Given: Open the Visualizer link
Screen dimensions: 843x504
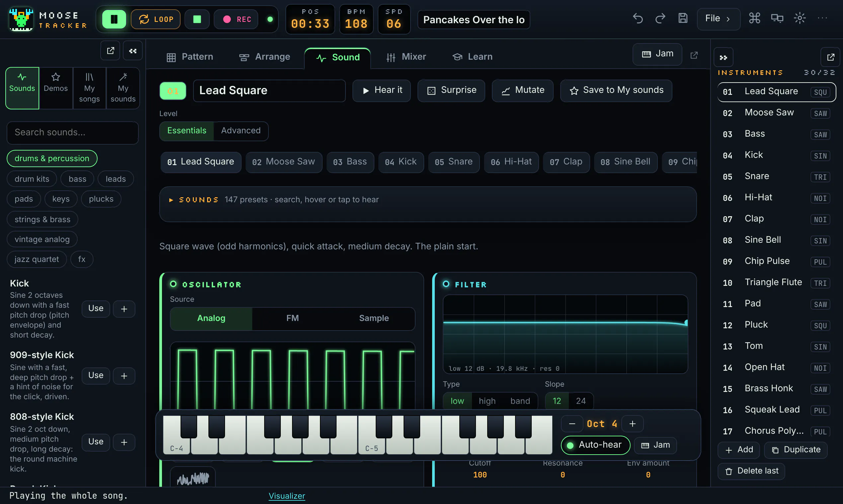Looking at the screenshot, I should coord(287,496).
